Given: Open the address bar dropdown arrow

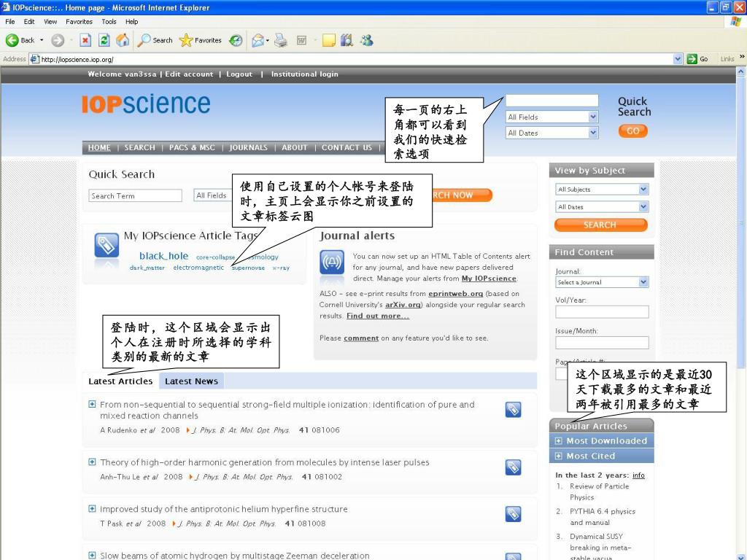Looking at the screenshot, I should (x=678, y=59).
